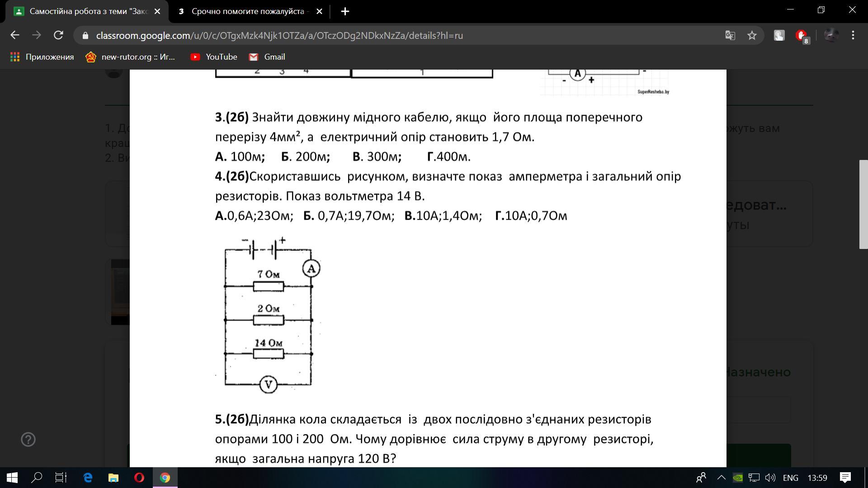Launch Opera from the taskbar

click(139, 478)
